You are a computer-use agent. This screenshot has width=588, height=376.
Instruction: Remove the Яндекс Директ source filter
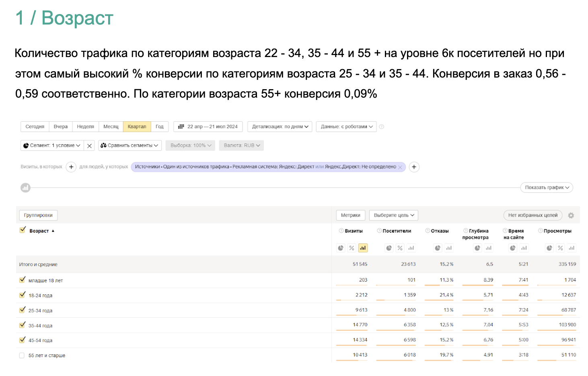(400, 167)
